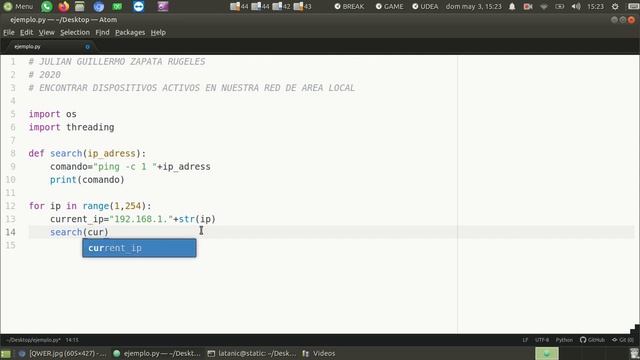The image size is (640, 360).
Task: Open the trash icon in the taskbar
Action: [x=634, y=353]
